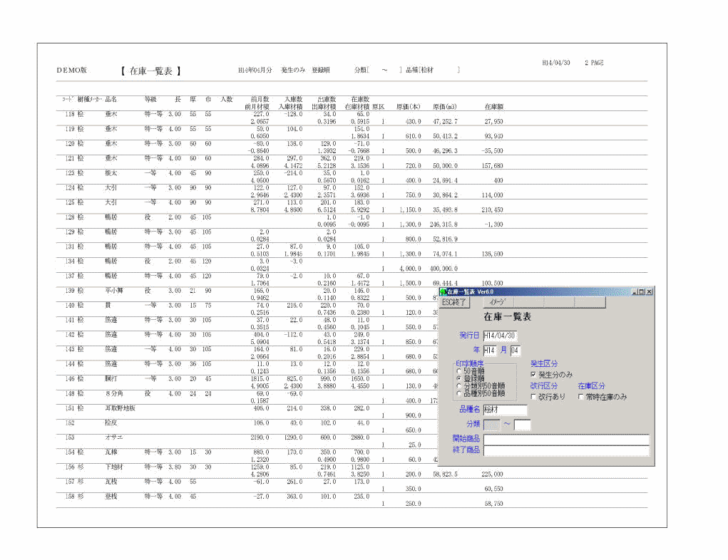Focus the 発行日 date field
728x560 pixels.
[x=500, y=336]
